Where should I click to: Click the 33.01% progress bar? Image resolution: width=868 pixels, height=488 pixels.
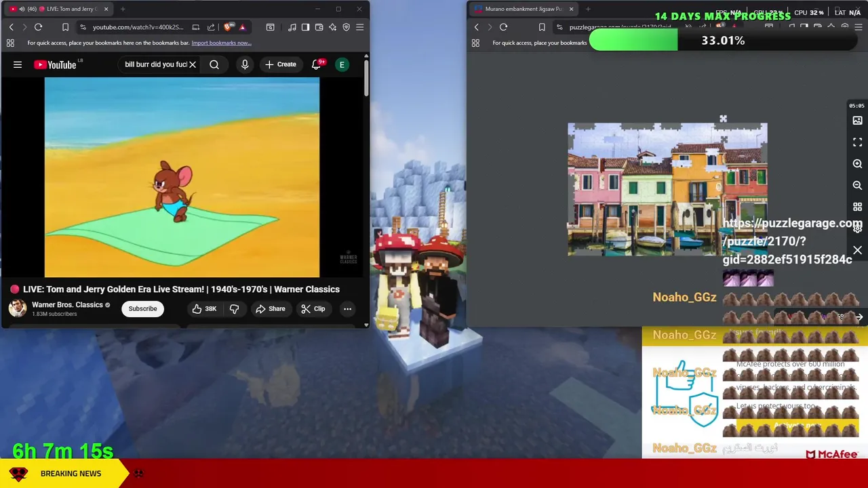click(x=723, y=41)
